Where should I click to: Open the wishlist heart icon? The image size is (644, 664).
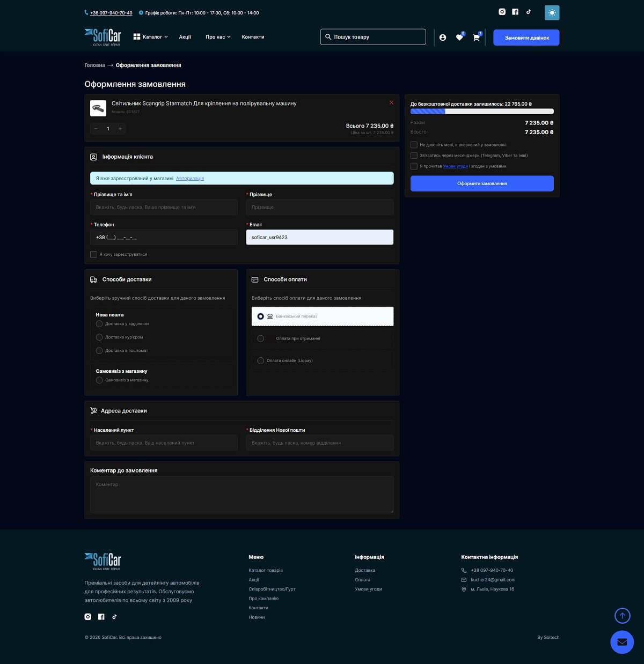tap(459, 38)
